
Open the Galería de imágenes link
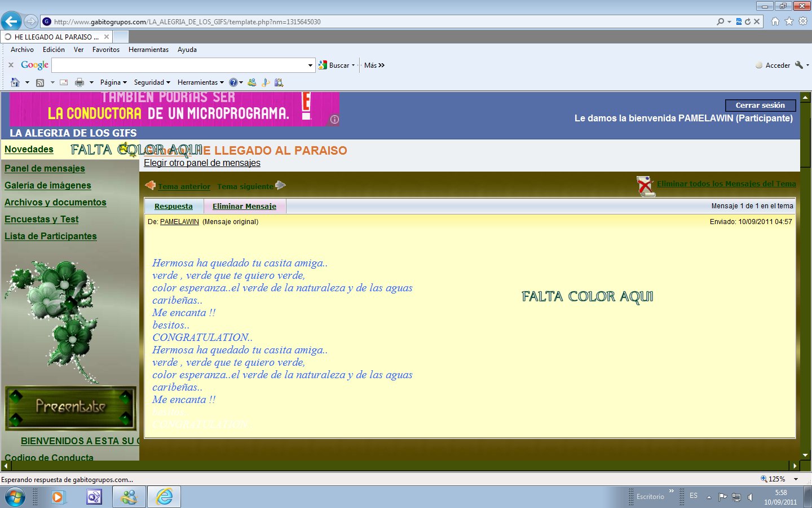(x=48, y=185)
